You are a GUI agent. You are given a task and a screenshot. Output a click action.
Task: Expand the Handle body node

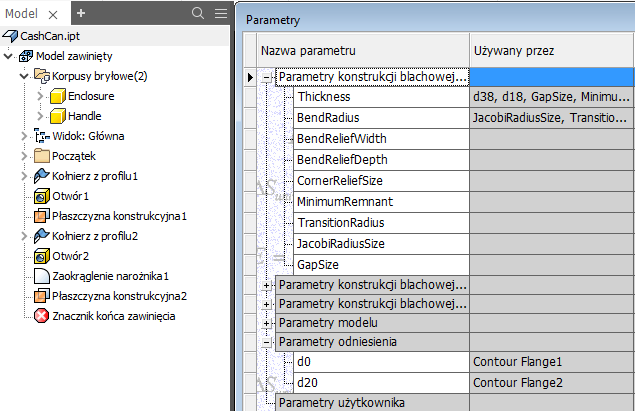[41, 116]
